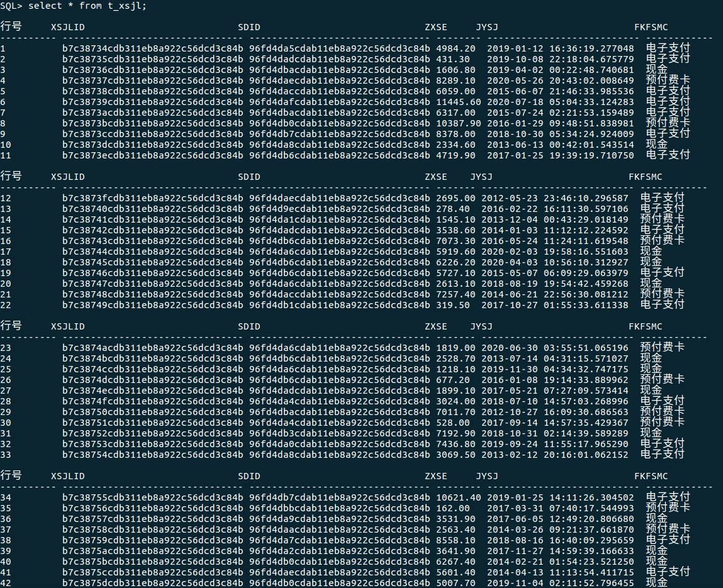Click timestamp 2020-02-03 19:58:16.551603

[x=554, y=252]
